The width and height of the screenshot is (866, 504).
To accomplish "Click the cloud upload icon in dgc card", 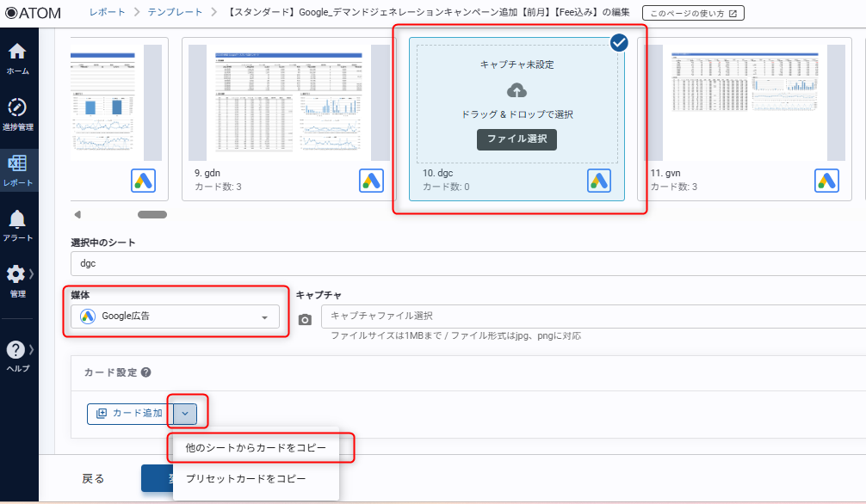I will click(517, 90).
